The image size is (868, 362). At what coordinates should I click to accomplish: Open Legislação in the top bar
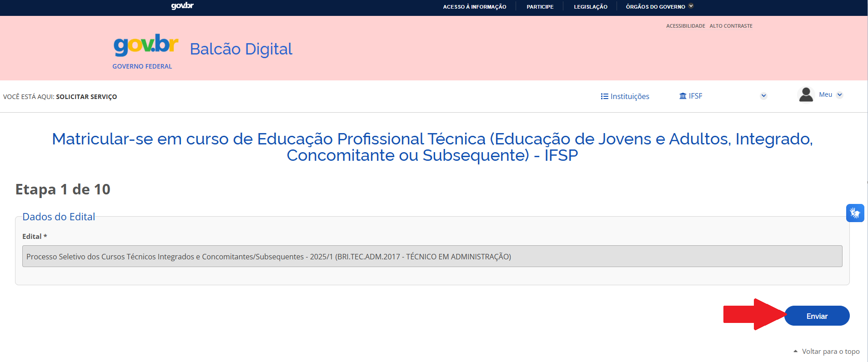(x=590, y=7)
